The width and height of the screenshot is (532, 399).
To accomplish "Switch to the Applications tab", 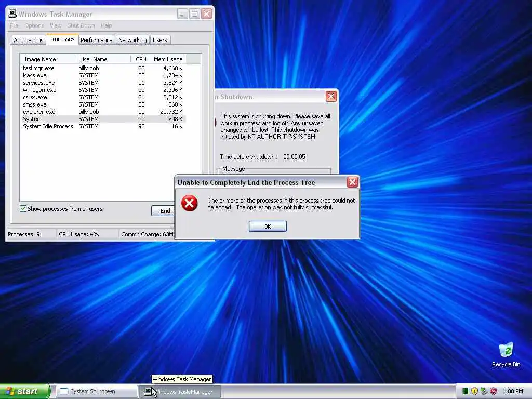I will click(29, 40).
